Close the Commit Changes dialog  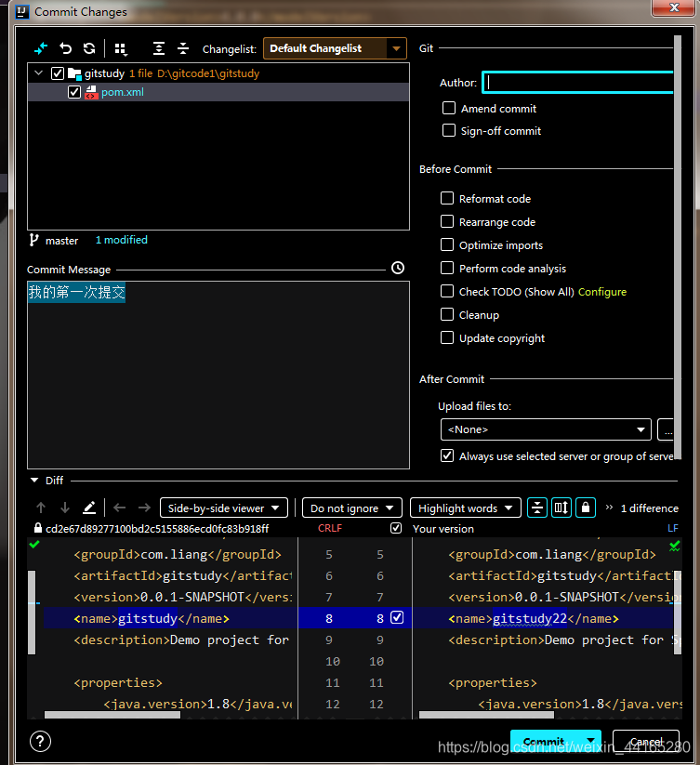674,7
